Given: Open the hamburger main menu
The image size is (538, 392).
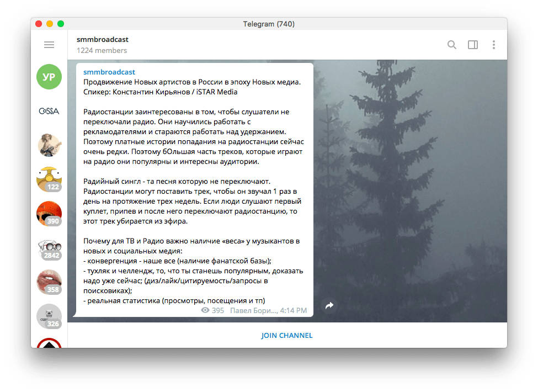Looking at the screenshot, I should coord(49,45).
